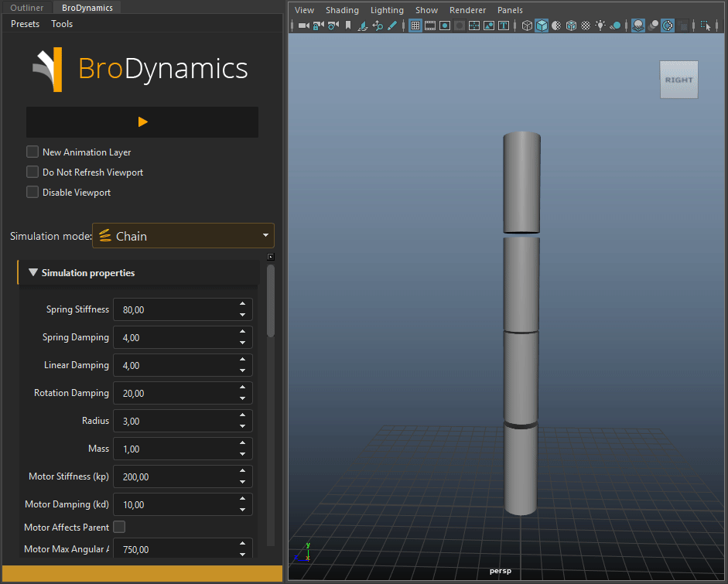Toggle the lock camera icon
Screen dimensions: 728x584
[318, 26]
